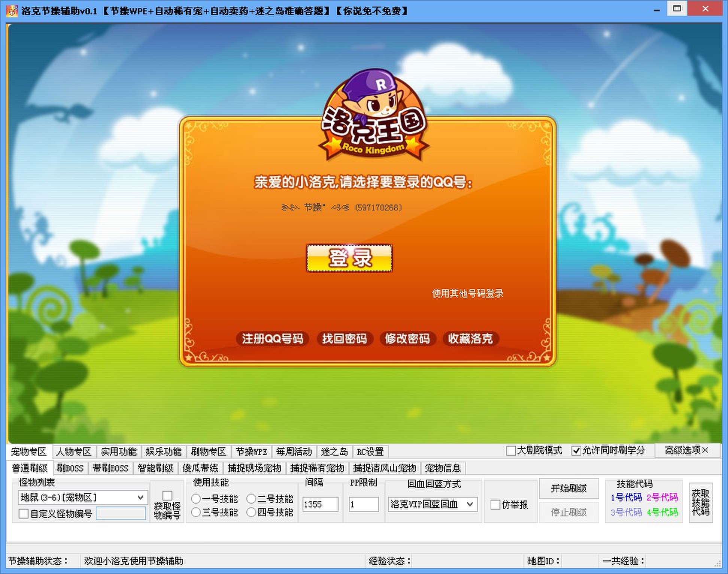Open the 实用功能 tab
Viewport: 728px width, 574px height.
119,451
